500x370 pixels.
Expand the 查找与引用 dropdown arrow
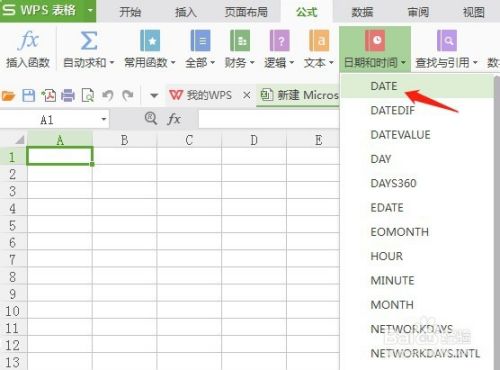[475, 62]
